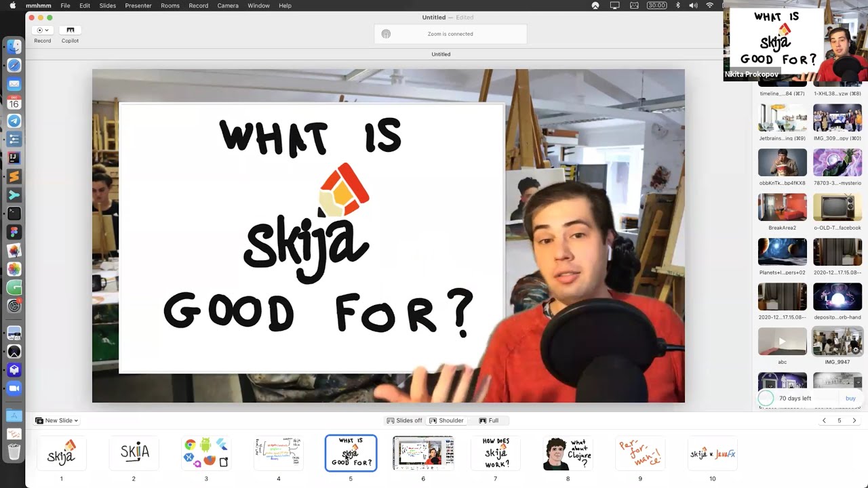
Task: Open the Trash in dock
Action: coord(14,452)
